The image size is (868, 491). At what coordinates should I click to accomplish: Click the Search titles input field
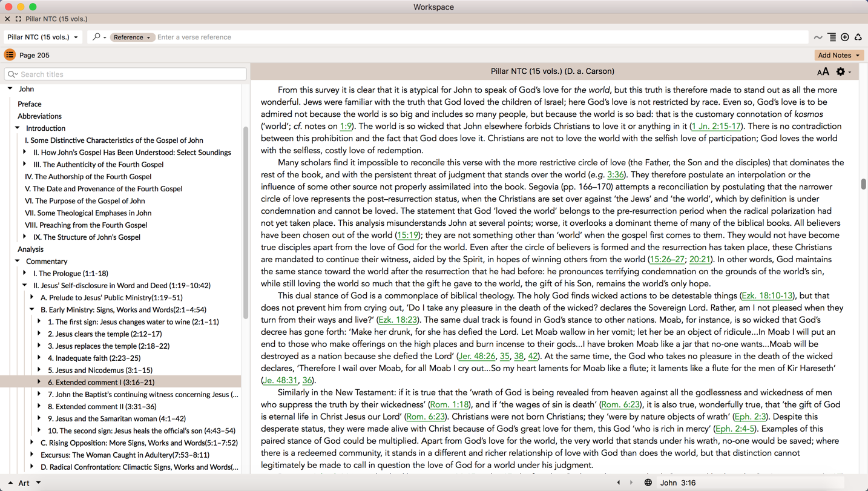[125, 74]
